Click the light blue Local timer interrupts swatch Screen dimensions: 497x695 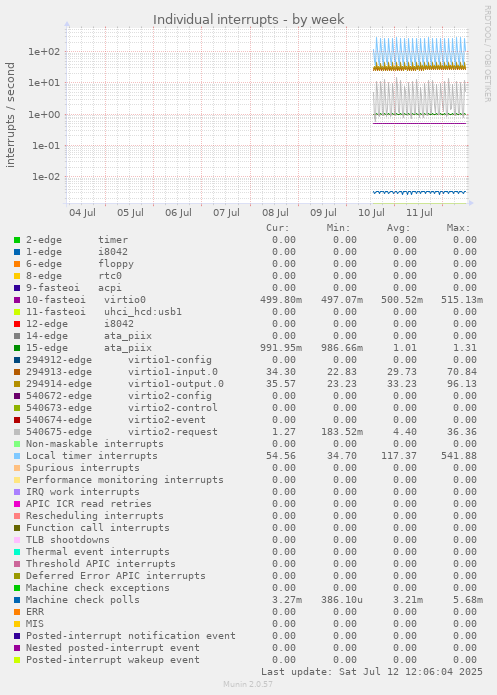coord(17,456)
